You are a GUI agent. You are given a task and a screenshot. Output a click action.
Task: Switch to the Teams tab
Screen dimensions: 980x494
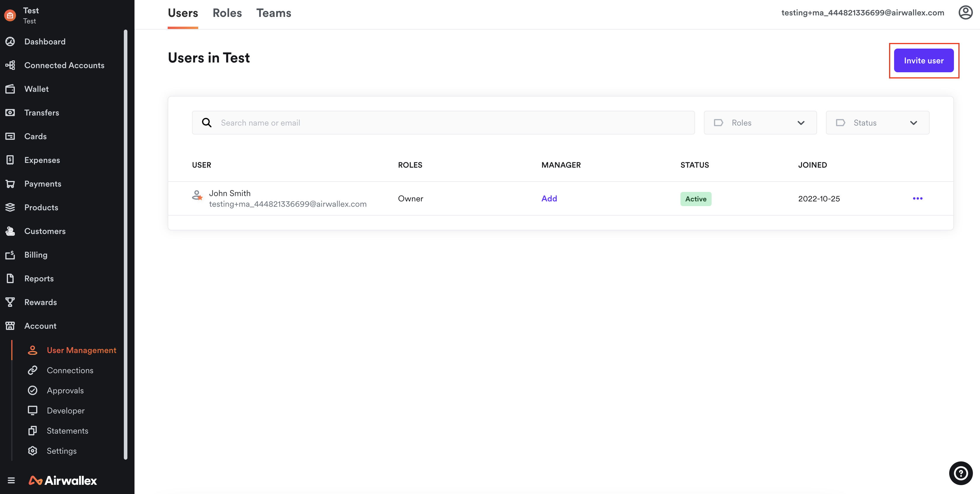(273, 13)
